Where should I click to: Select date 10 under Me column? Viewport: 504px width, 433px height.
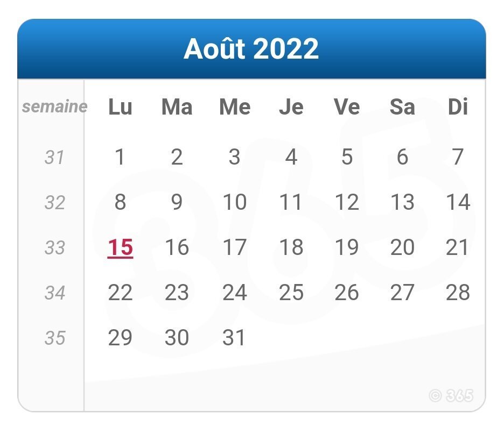point(235,202)
